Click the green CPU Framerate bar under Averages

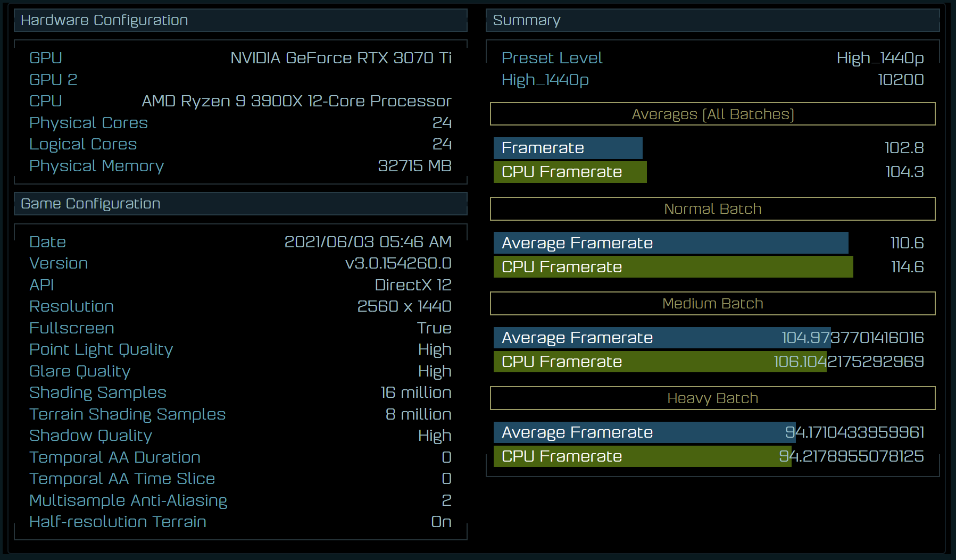click(x=570, y=172)
